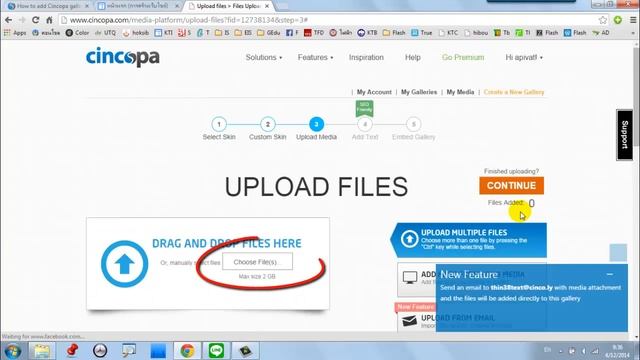640x360 pixels.
Task: Open the TFD bookmark
Action: tap(314, 33)
